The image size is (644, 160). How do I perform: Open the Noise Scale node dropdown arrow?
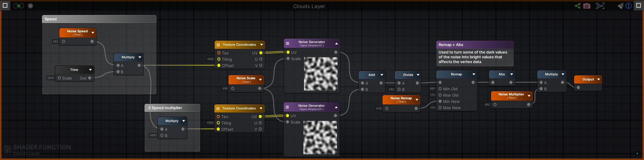point(260,80)
